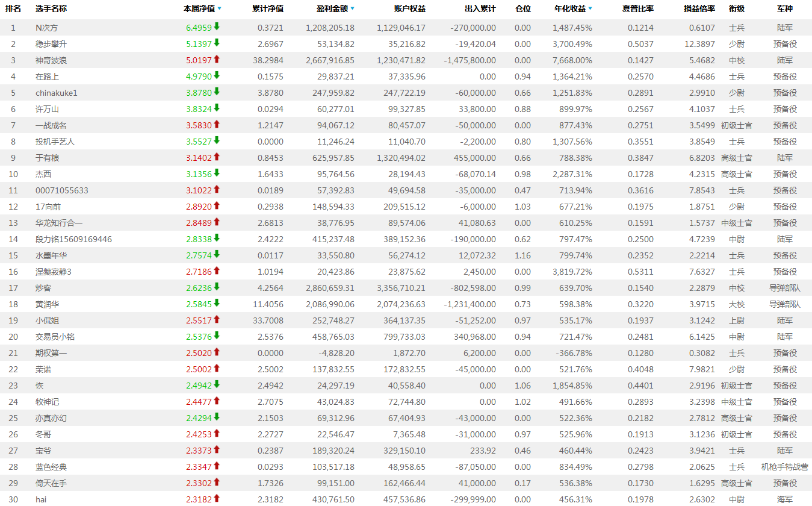Image resolution: width=812 pixels, height=506 pixels.
Task: Click the up arrow in 倚天在手 row
Action: tap(217, 482)
